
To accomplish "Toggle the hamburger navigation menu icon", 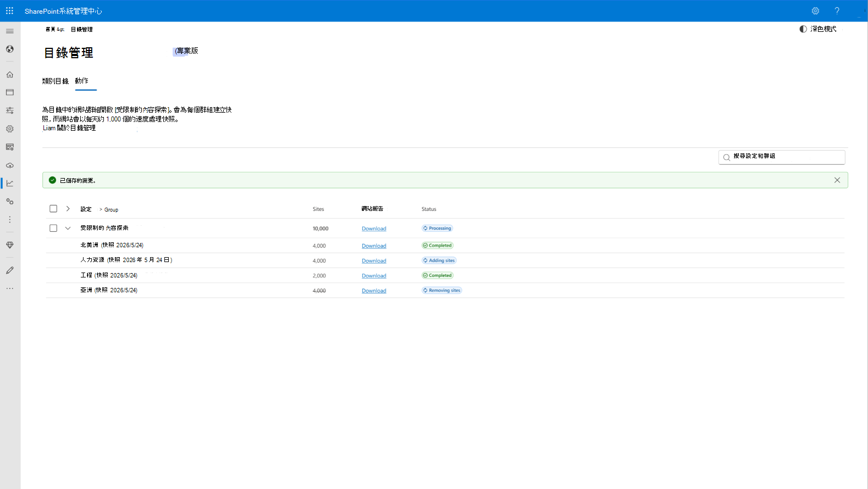I will pyautogui.click(x=10, y=31).
